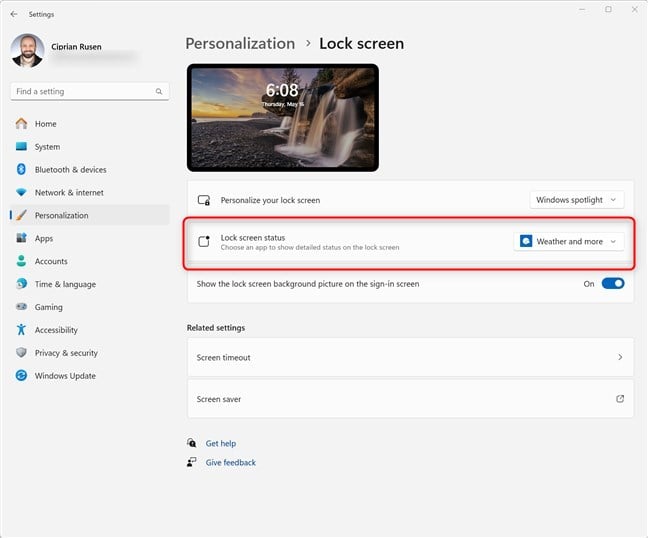Click the On label beside the toggle

click(x=588, y=284)
